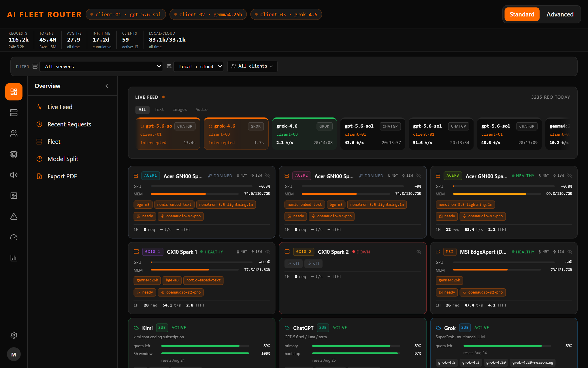Image resolution: width=588 pixels, height=368 pixels.
Task: Click client-02 gemma4:26b header pill
Action: (208, 14)
